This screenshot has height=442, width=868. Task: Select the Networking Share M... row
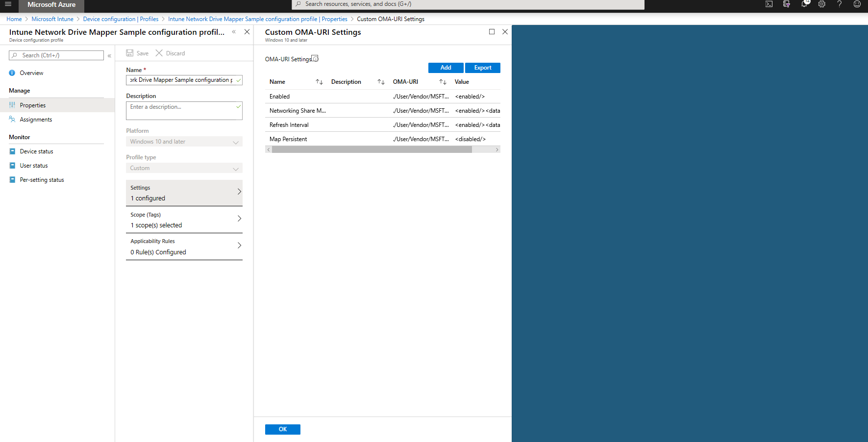click(x=383, y=111)
